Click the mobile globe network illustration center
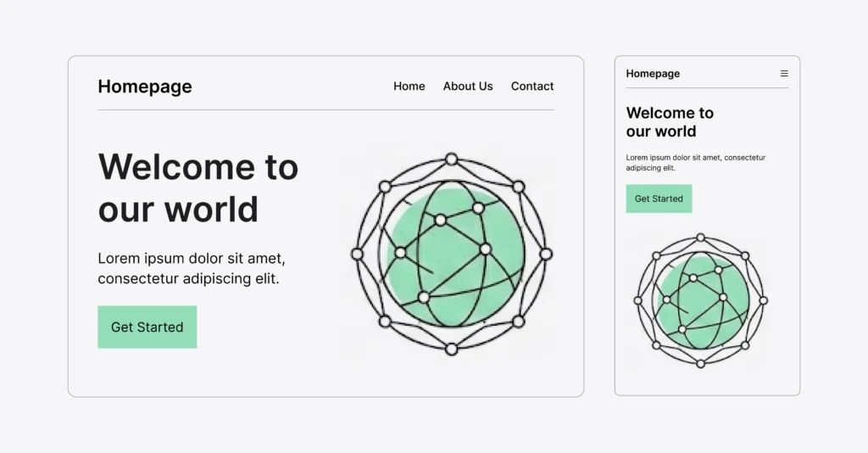The width and height of the screenshot is (868, 453). pyautogui.click(x=700, y=300)
